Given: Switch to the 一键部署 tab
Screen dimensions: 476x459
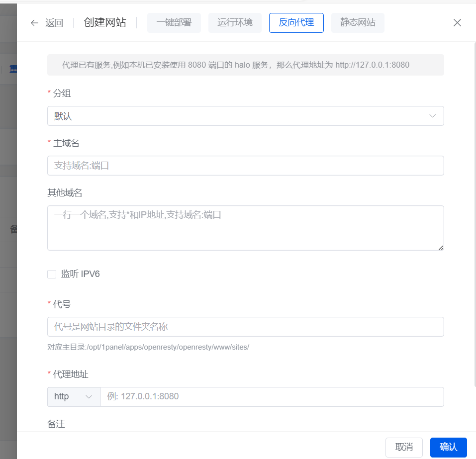Looking at the screenshot, I should [x=174, y=22].
